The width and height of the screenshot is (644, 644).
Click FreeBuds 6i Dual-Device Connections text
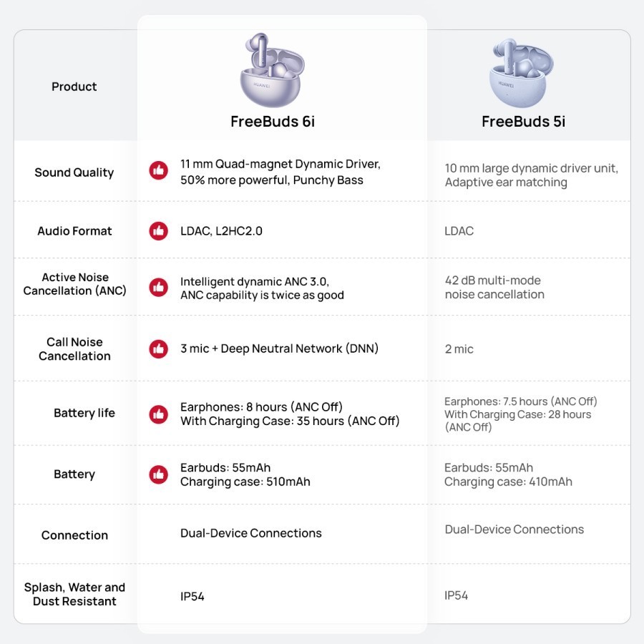pyautogui.click(x=251, y=533)
